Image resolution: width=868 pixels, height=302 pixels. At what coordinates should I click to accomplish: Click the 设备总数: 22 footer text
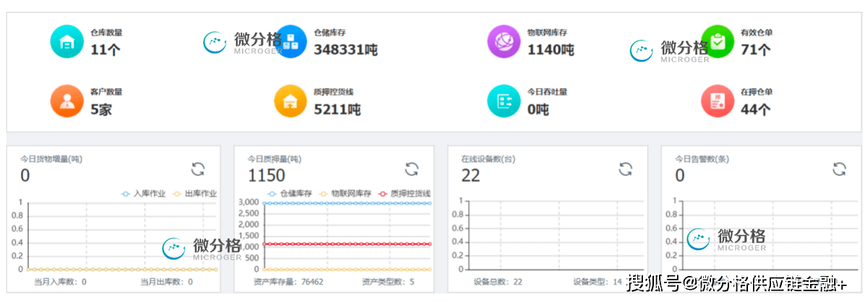[x=498, y=282]
